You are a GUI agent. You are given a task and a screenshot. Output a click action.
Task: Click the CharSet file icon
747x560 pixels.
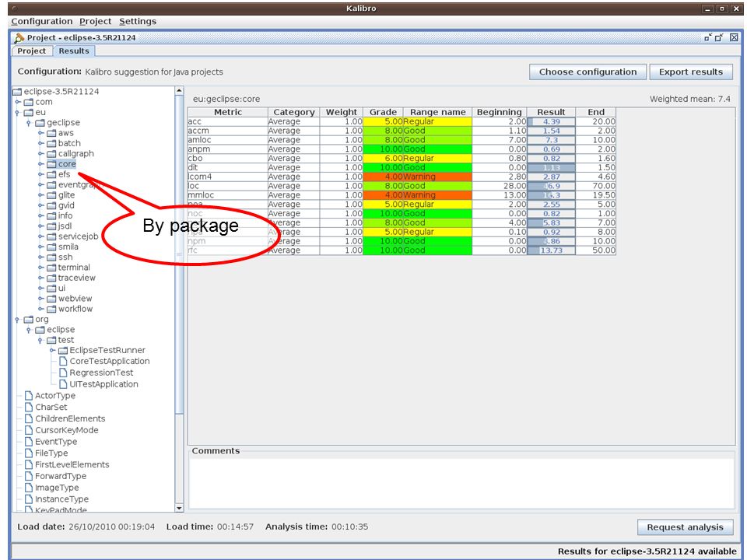pyautogui.click(x=29, y=407)
